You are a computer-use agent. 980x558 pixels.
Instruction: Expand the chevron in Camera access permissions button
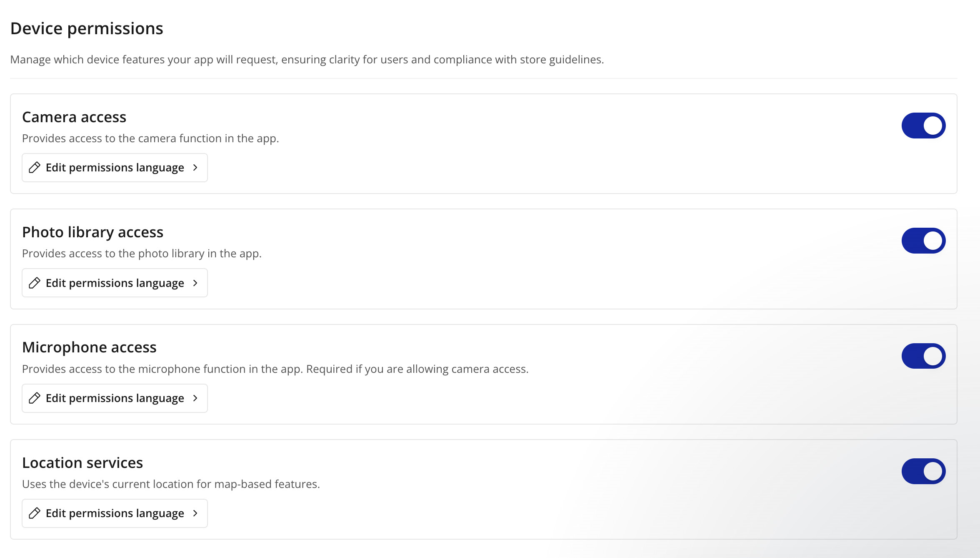click(195, 168)
